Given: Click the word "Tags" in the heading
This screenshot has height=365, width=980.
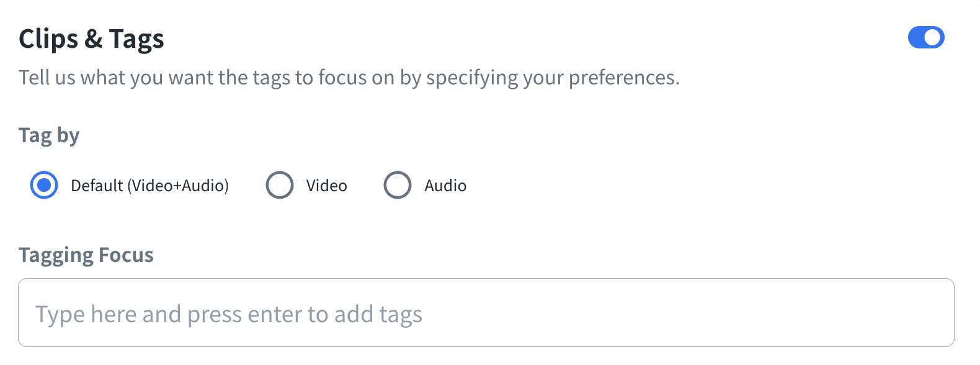Looking at the screenshot, I should (136, 39).
